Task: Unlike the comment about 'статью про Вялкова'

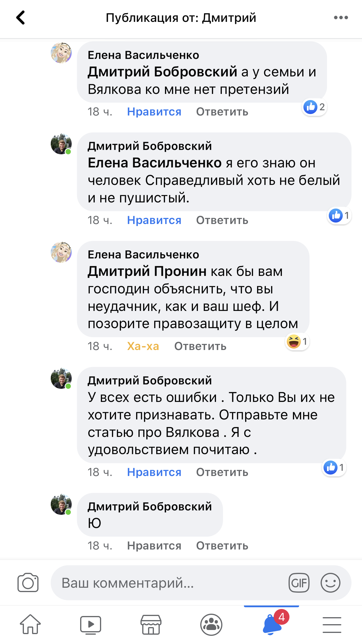Action: tap(154, 472)
